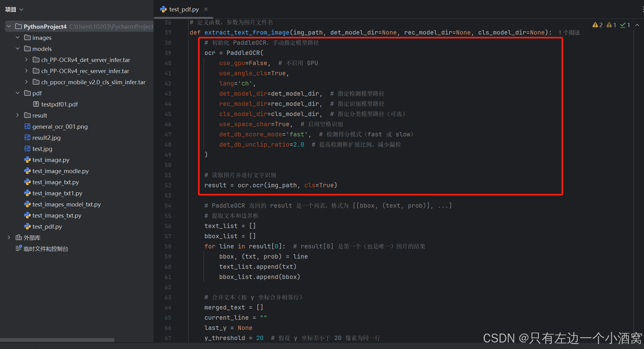Viewport: 644px width, 349px height.
Task: Expand the result folder
Action: (x=18, y=115)
